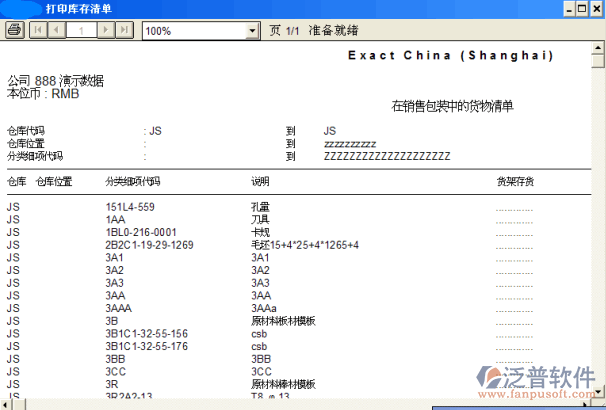This screenshot has height=410, width=606.
Task: Click description 原材料棒材模板
Action: [x=283, y=384]
